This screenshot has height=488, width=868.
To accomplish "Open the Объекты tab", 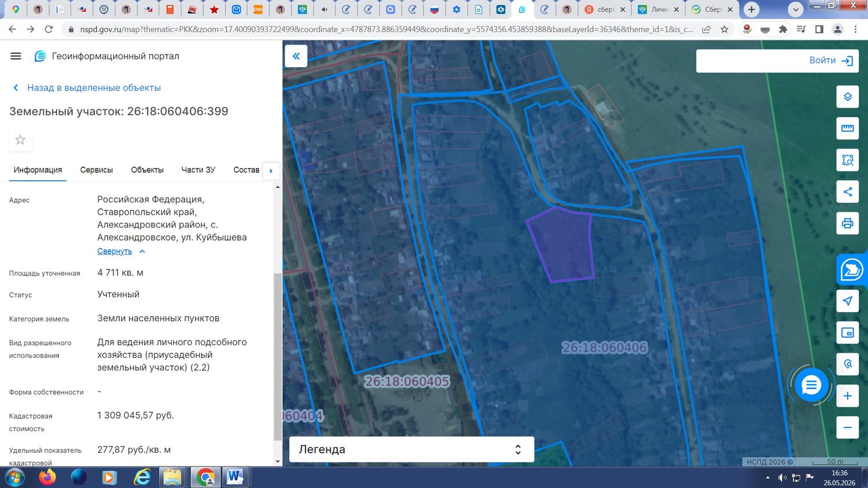I will click(148, 170).
